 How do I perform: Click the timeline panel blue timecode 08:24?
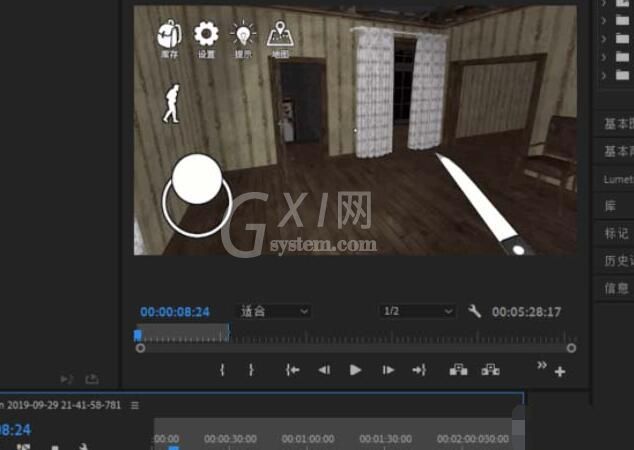pyautogui.click(x=15, y=429)
